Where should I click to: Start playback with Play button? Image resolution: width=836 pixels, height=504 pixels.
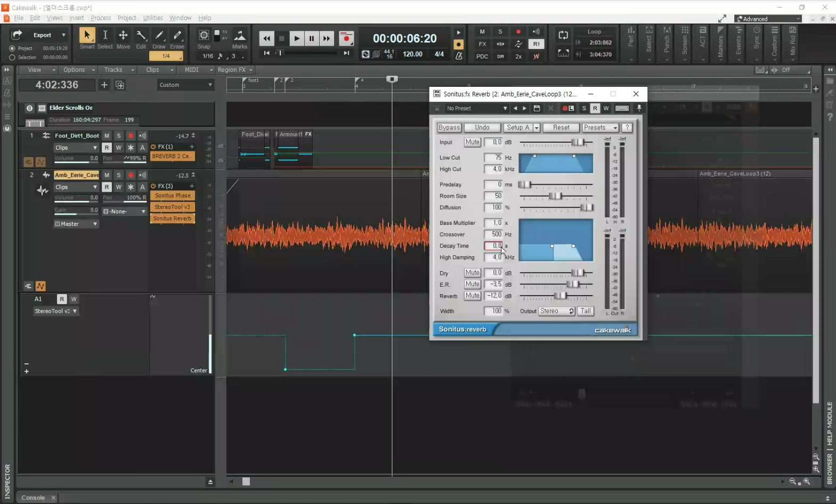tap(296, 38)
